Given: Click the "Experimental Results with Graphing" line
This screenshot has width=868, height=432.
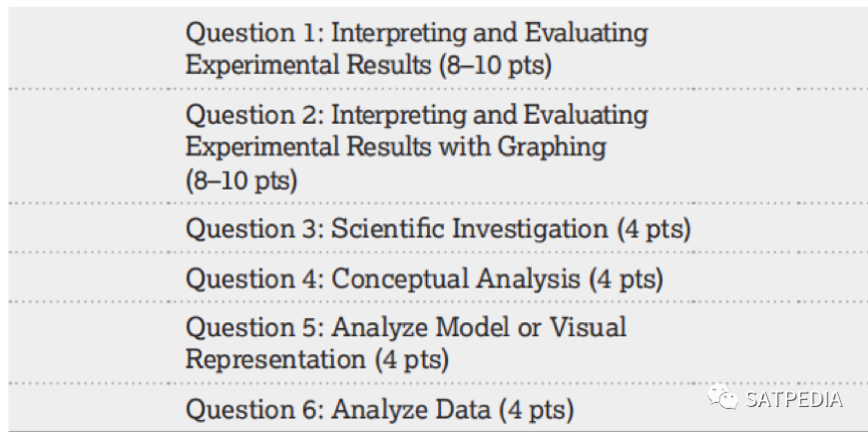Looking at the screenshot, I should pos(396,148).
